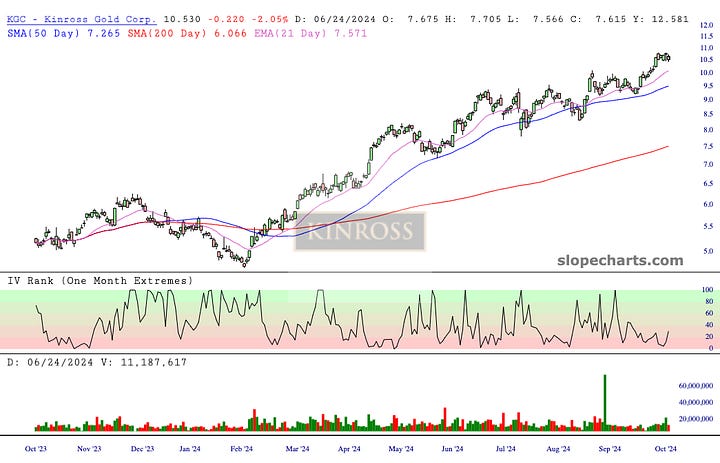
Task: Click the Nov '23 axis label
Action: click(x=89, y=449)
